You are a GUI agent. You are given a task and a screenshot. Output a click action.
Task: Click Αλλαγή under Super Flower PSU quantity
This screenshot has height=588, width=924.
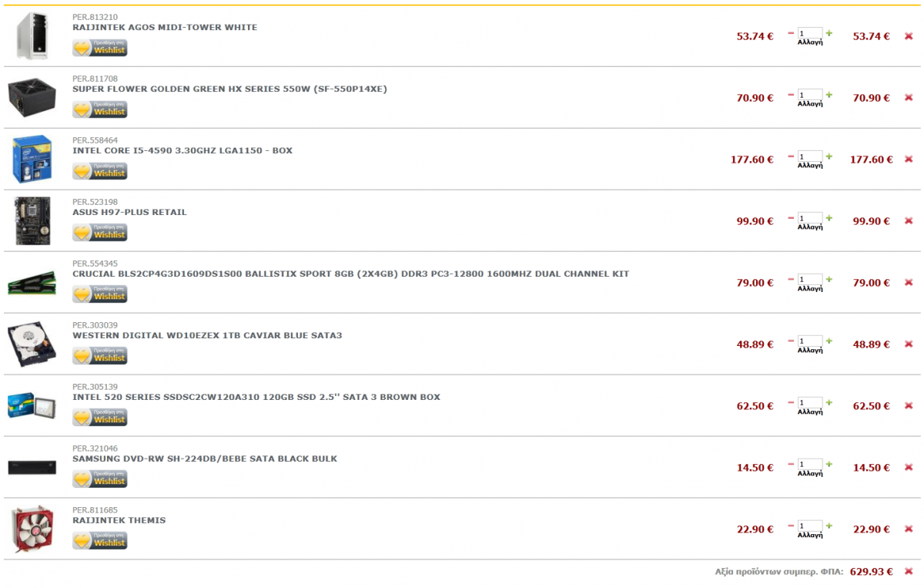coord(810,104)
